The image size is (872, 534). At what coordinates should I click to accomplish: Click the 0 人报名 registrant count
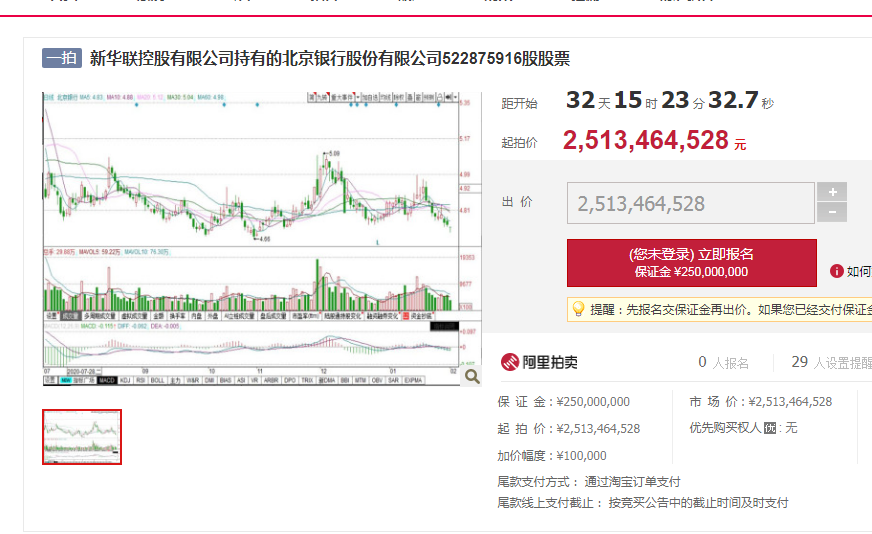coord(723,363)
